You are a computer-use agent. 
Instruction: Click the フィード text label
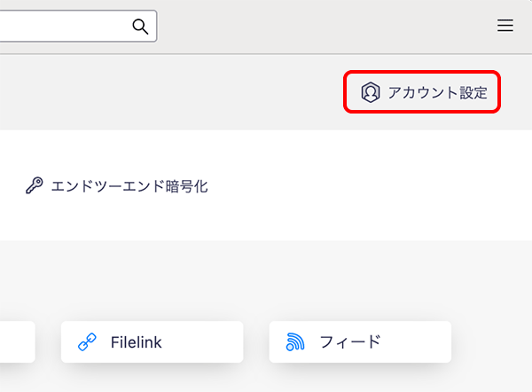(x=349, y=341)
